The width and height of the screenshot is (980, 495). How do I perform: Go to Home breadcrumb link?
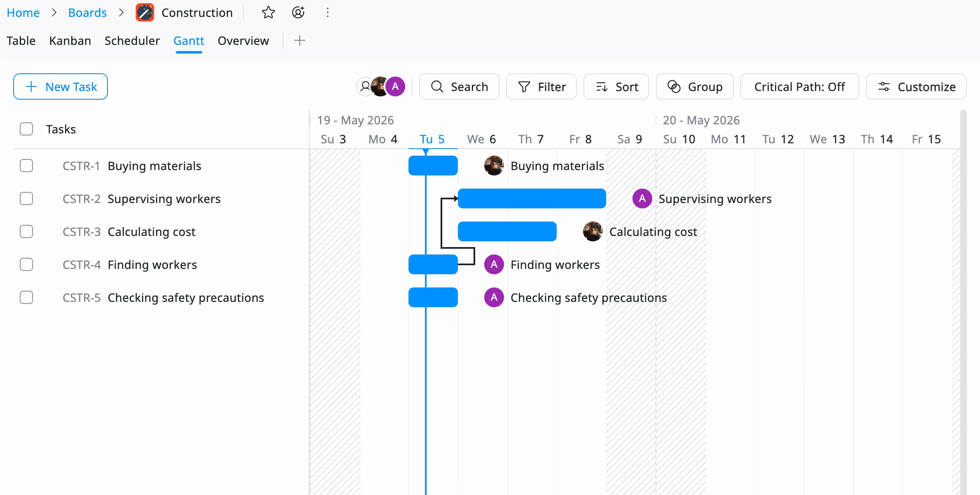coord(23,13)
